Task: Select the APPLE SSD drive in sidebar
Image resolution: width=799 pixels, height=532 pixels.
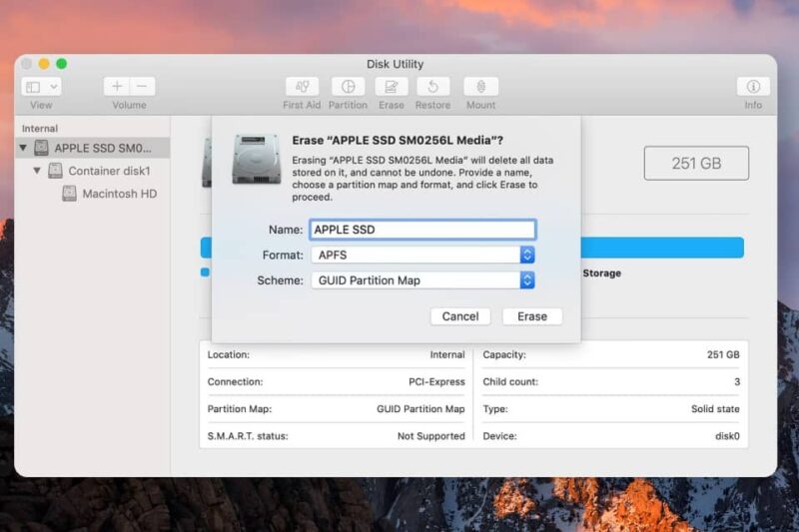Action: click(102, 148)
